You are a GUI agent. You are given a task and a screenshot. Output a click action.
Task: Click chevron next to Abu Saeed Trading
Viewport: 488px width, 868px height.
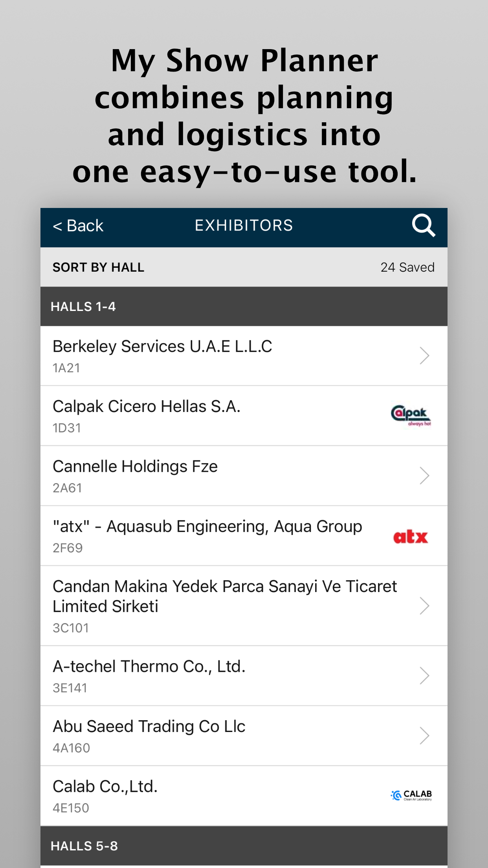pos(424,736)
